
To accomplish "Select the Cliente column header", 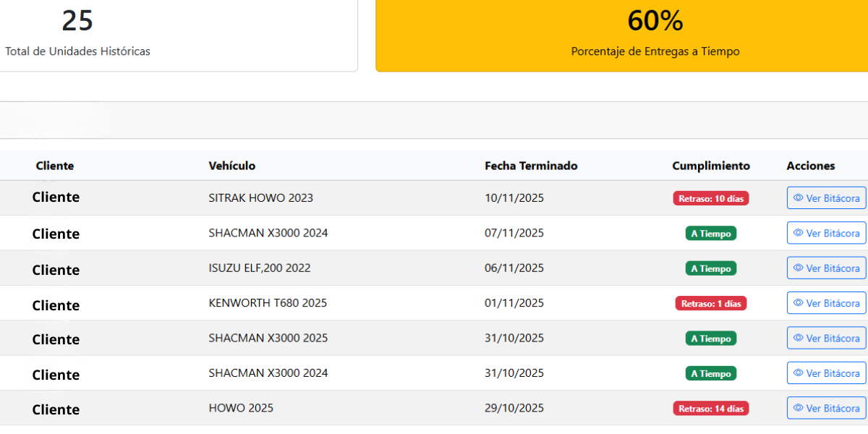I will [55, 166].
